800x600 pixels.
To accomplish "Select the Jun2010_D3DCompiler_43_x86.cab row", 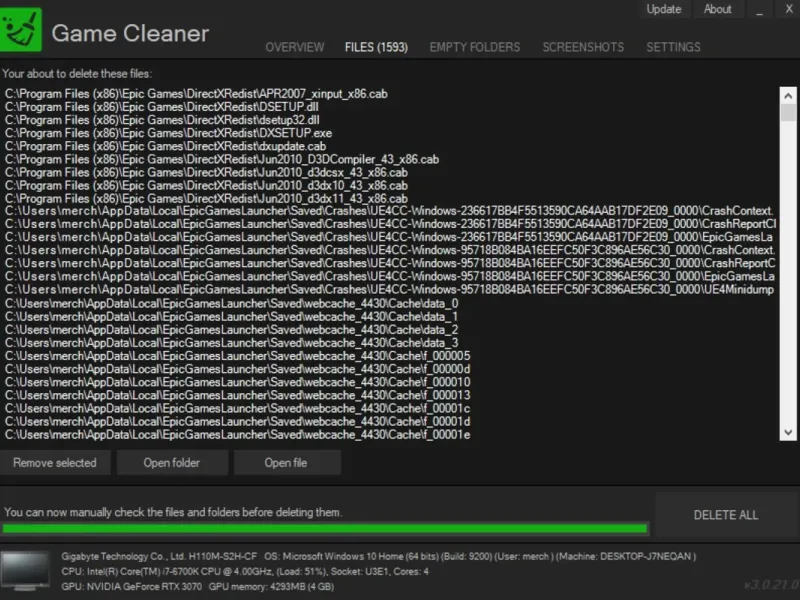I will [391, 160].
